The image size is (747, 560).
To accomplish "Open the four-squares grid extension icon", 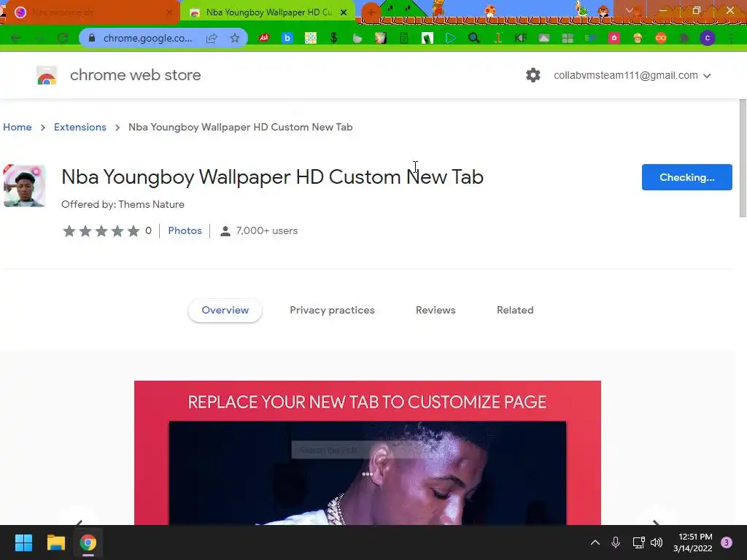I will pyautogui.click(x=567, y=38).
